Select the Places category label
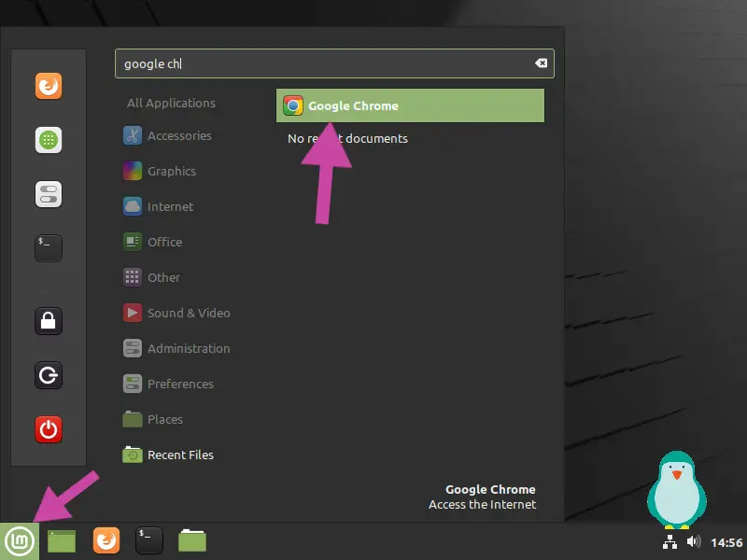The height and width of the screenshot is (560, 747). (x=165, y=419)
